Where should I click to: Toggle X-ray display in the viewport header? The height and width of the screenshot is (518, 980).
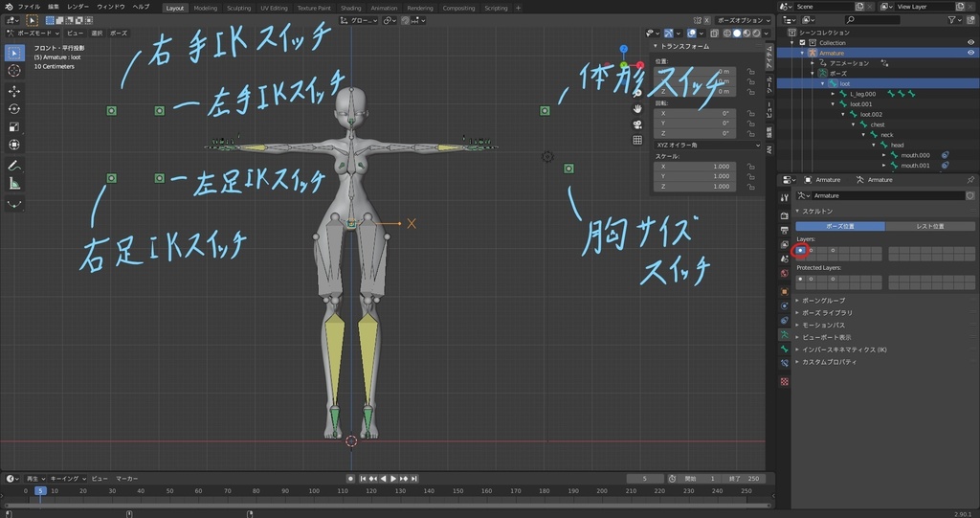714,34
